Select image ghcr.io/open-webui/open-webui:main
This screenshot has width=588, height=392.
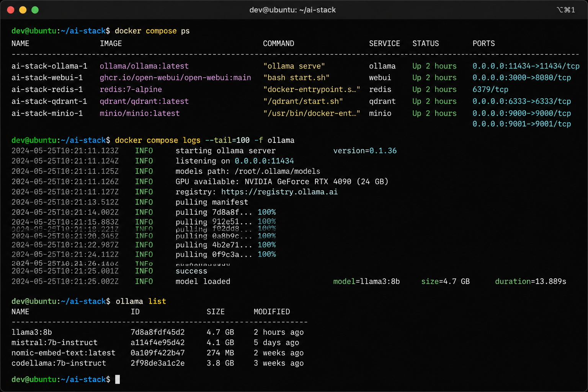point(175,78)
